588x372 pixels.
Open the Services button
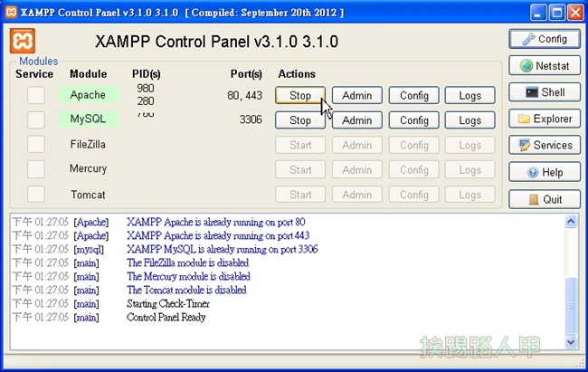[545, 146]
